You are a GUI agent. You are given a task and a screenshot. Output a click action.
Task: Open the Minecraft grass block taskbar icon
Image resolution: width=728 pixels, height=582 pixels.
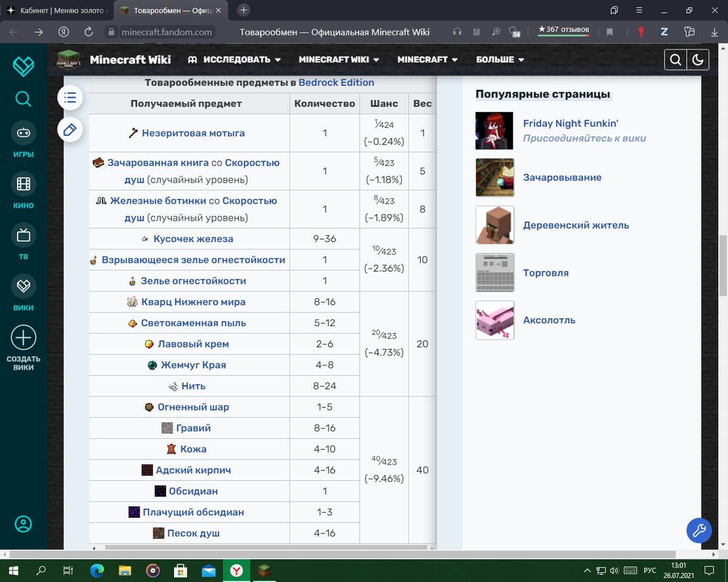(265, 570)
